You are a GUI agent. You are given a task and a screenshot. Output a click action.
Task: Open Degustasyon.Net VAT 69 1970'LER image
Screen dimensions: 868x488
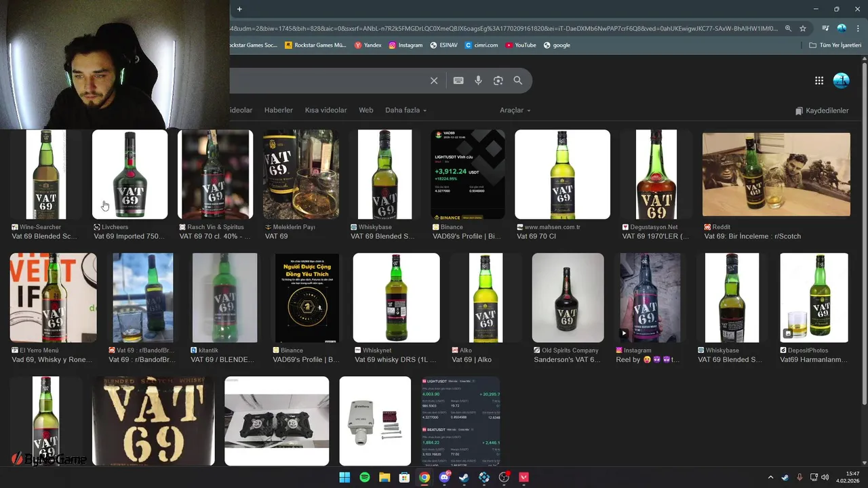point(656,174)
